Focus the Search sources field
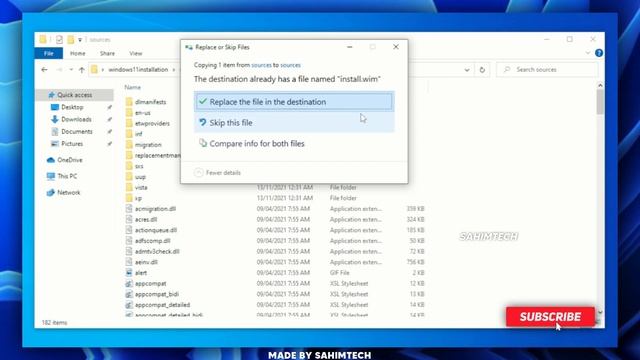This screenshot has width=640, height=360. coord(547,70)
